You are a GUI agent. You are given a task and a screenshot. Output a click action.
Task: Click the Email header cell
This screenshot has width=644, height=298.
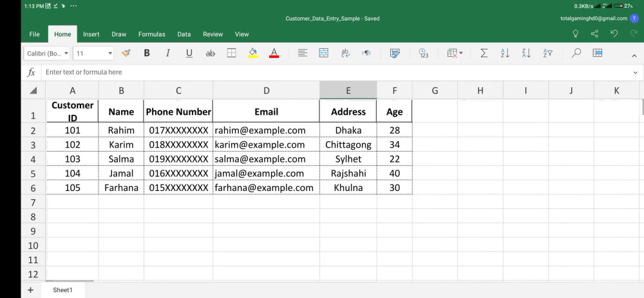pos(266,111)
